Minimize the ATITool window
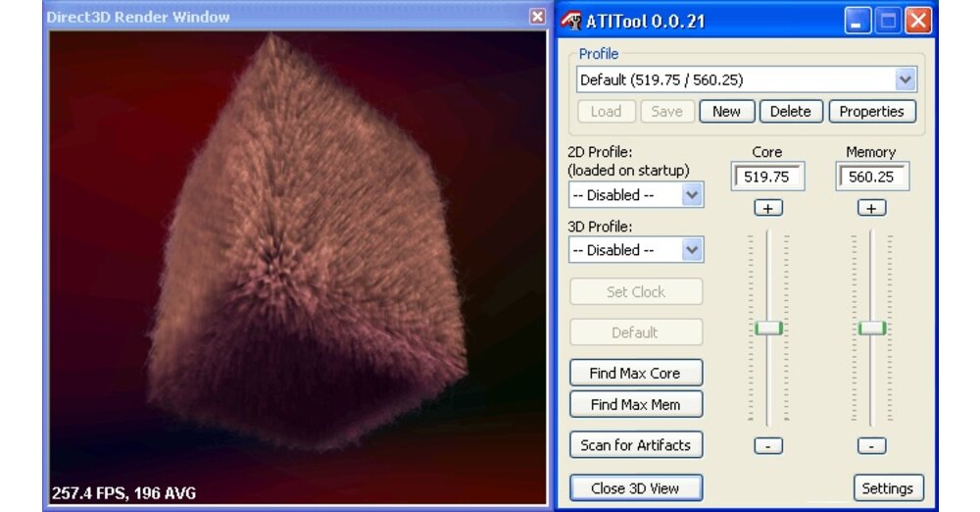Viewport: 980px width, 512px height. pyautogui.click(x=857, y=21)
